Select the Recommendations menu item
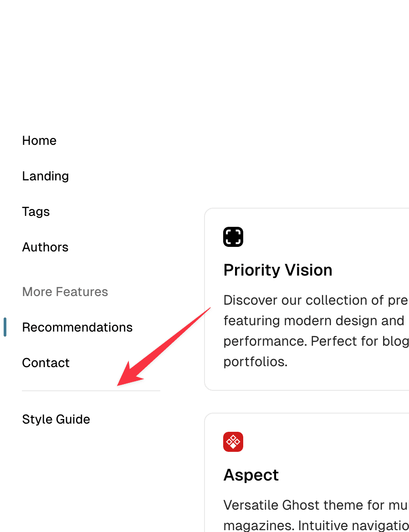Image resolution: width=409 pixels, height=532 pixels. point(77,327)
